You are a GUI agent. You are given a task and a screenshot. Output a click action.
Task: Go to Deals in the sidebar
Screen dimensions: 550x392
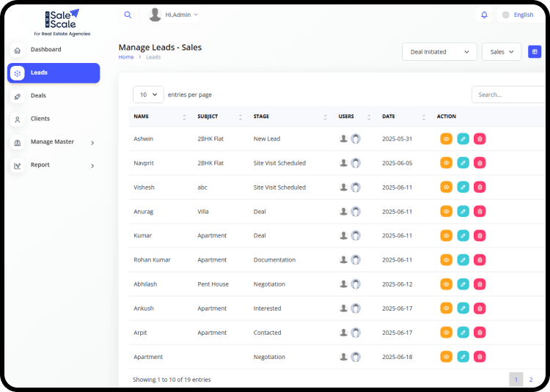(x=38, y=96)
